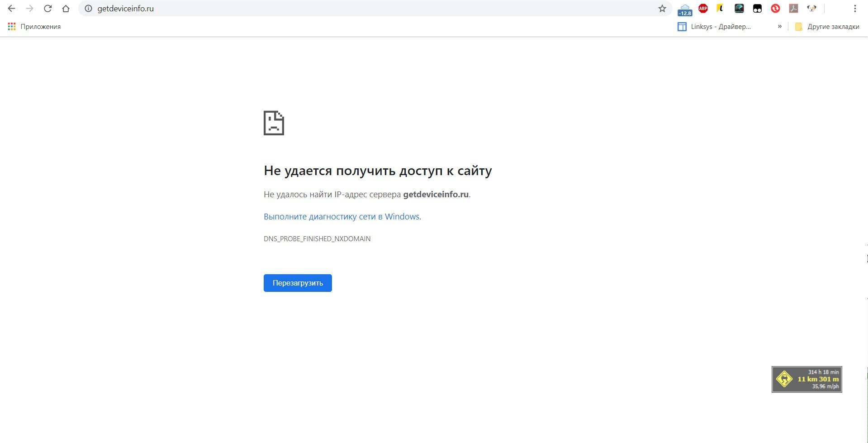Focus the address bar showing getdeviceinfo.ru
Screen dimensions: 868x443
coord(375,9)
